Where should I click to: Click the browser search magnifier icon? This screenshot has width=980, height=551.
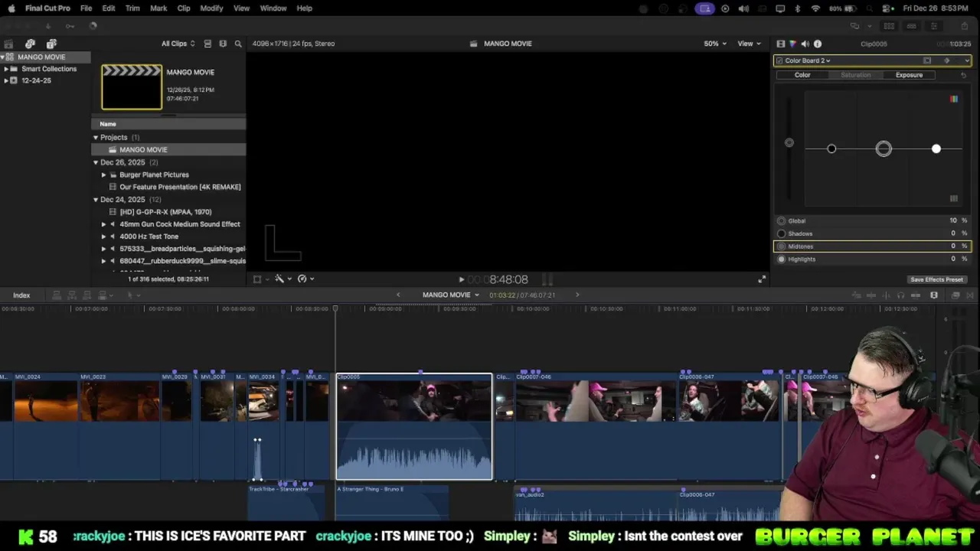tap(238, 44)
